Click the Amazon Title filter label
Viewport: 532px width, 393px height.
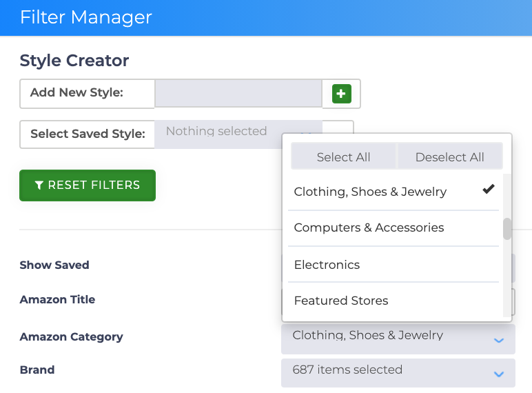pos(57,300)
